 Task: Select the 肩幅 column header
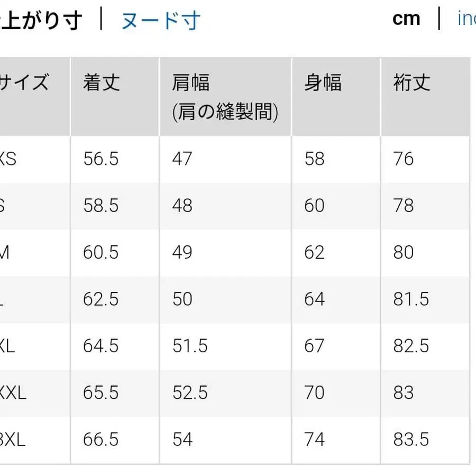tap(190, 82)
